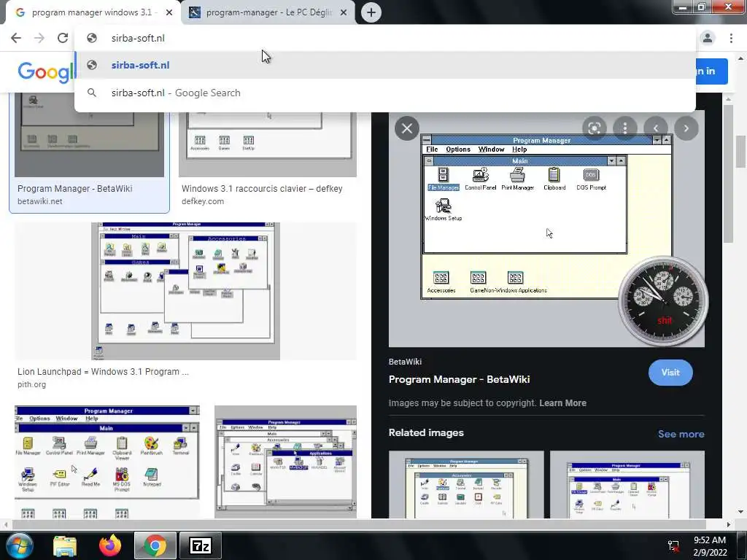Click the globe icon in address bar
Image resolution: width=747 pixels, height=560 pixels.
92,38
